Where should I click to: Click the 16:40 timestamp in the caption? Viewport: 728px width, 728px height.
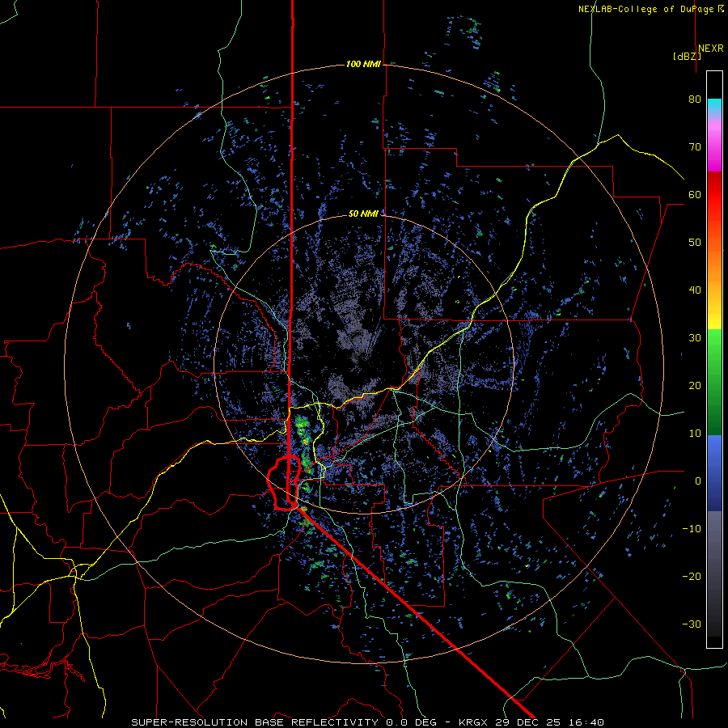tap(588, 722)
